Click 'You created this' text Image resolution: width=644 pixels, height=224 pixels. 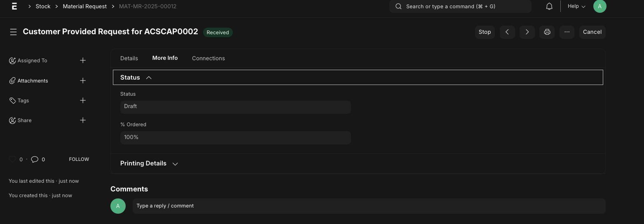[40, 196]
